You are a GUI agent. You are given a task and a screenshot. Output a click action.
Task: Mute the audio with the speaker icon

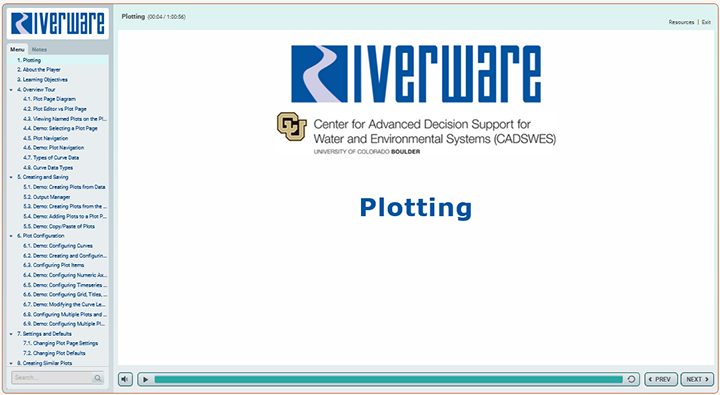click(125, 379)
